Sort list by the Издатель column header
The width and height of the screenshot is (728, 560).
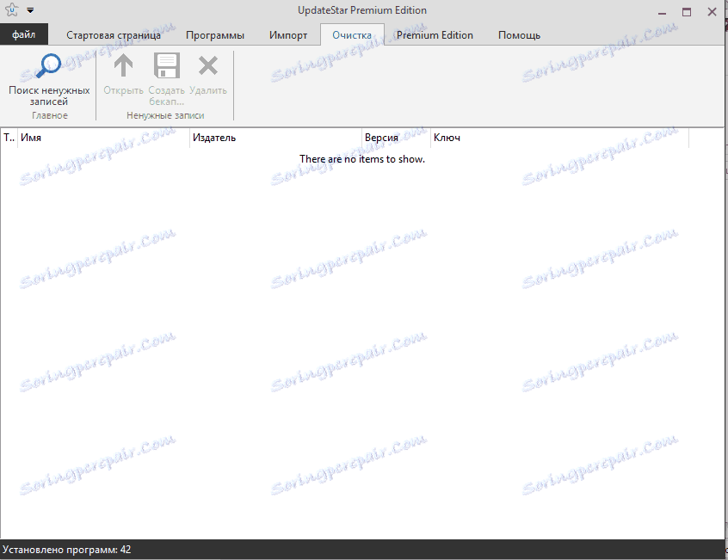275,138
